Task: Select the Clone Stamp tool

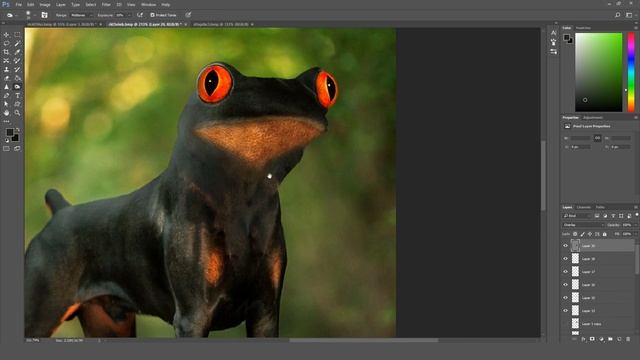Action: [7, 69]
